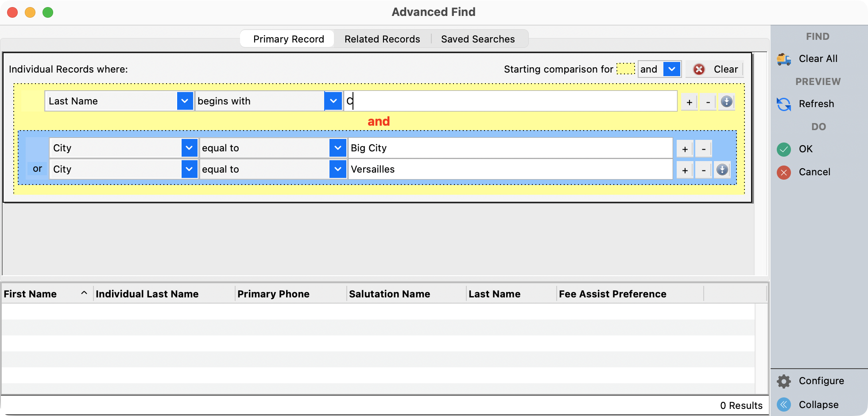
Task: Add a condition after the Versailles row
Action: [685, 170]
